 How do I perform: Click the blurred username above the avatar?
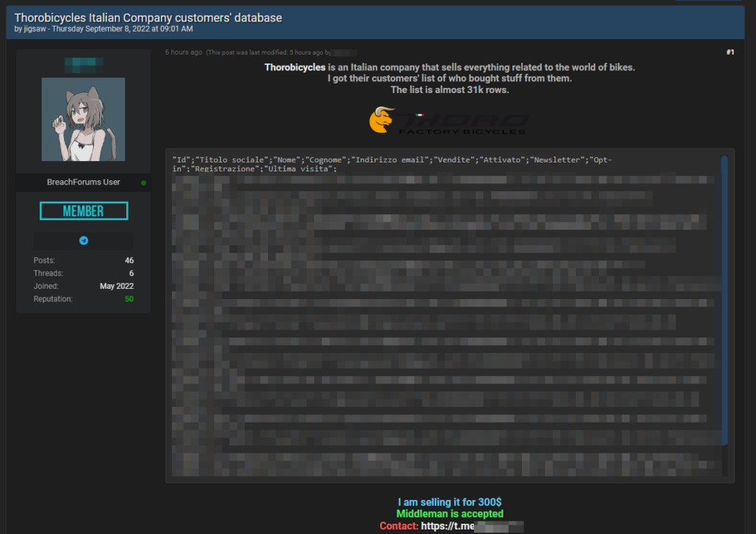(x=83, y=64)
